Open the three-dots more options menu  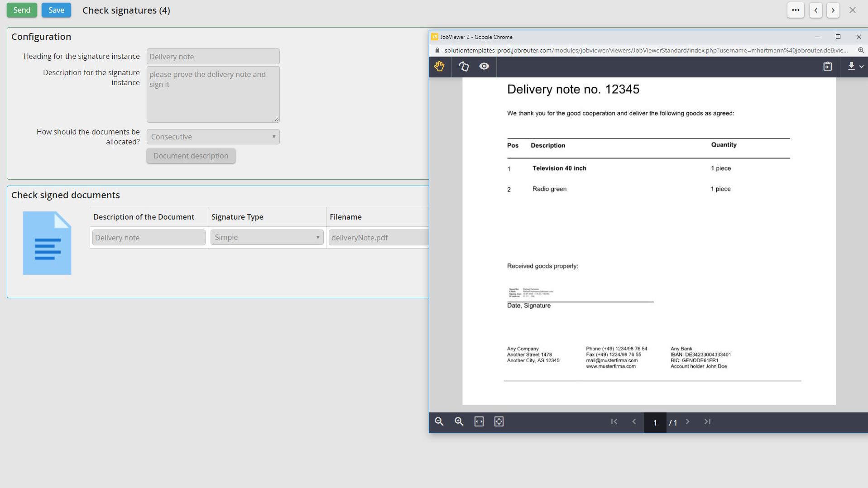pos(795,10)
